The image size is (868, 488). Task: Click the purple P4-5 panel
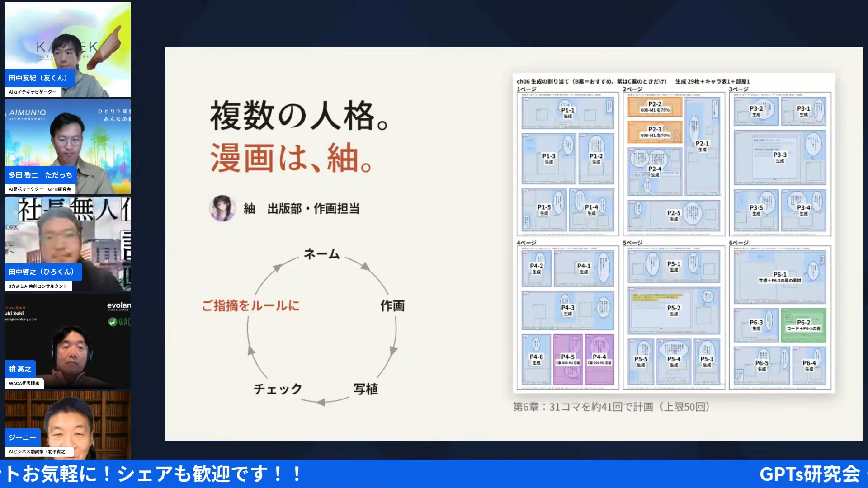pyautogui.click(x=568, y=359)
